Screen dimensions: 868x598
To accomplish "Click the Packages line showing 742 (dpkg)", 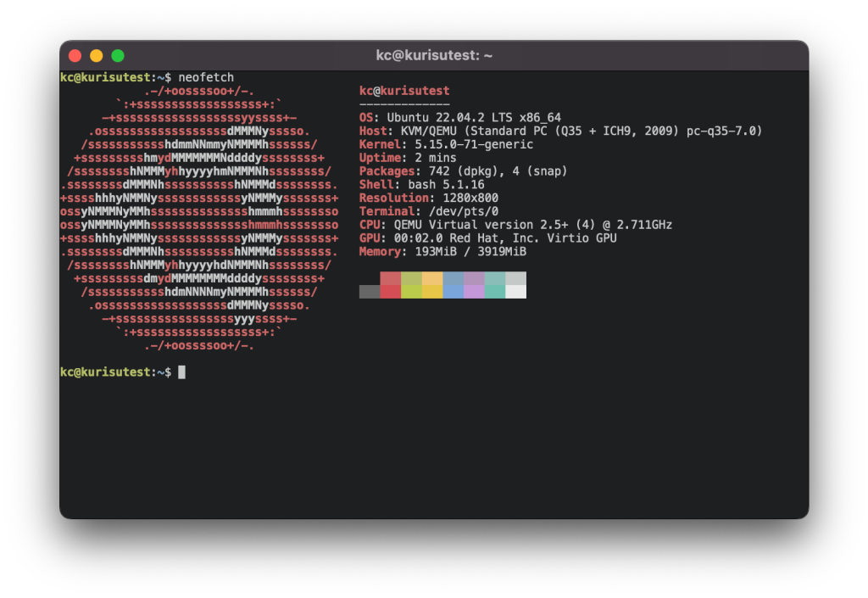I will click(x=463, y=171).
